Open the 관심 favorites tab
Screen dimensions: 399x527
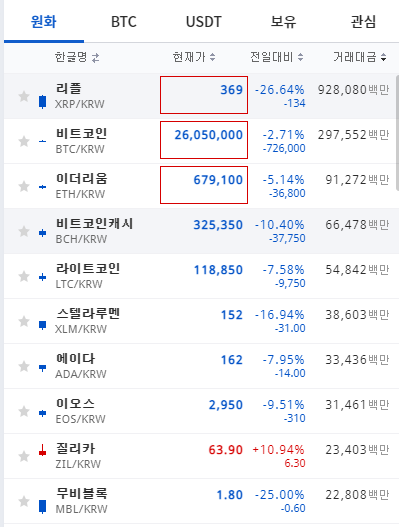click(363, 22)
